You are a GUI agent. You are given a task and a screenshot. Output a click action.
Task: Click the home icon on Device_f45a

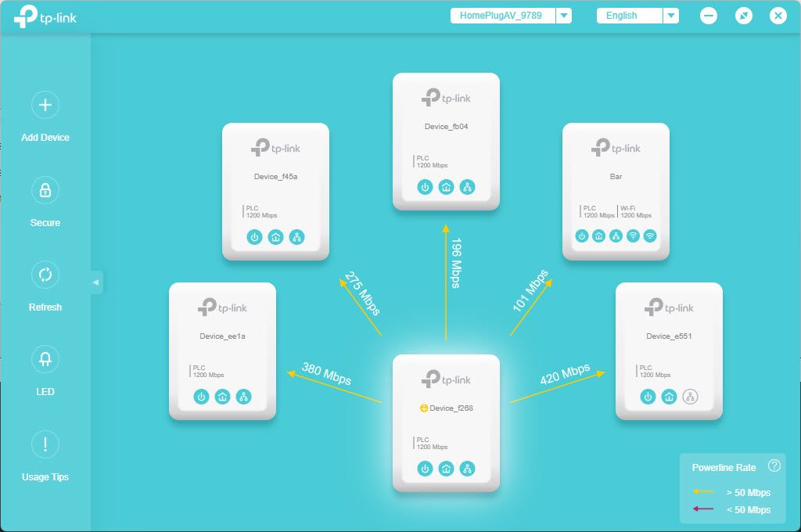pos(275,237)
